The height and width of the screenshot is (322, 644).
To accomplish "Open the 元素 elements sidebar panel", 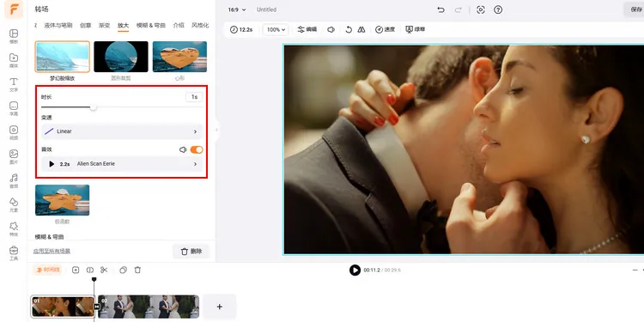I will (14, 205).
